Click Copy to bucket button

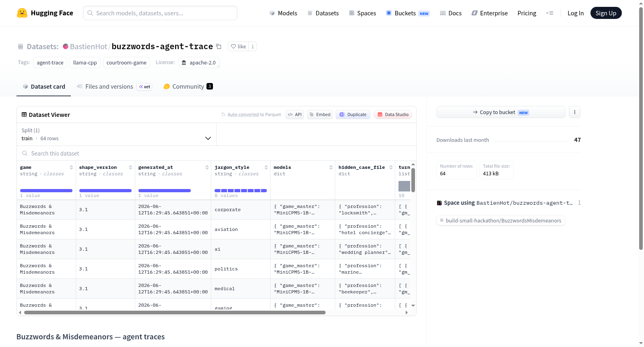click(501, 112)
